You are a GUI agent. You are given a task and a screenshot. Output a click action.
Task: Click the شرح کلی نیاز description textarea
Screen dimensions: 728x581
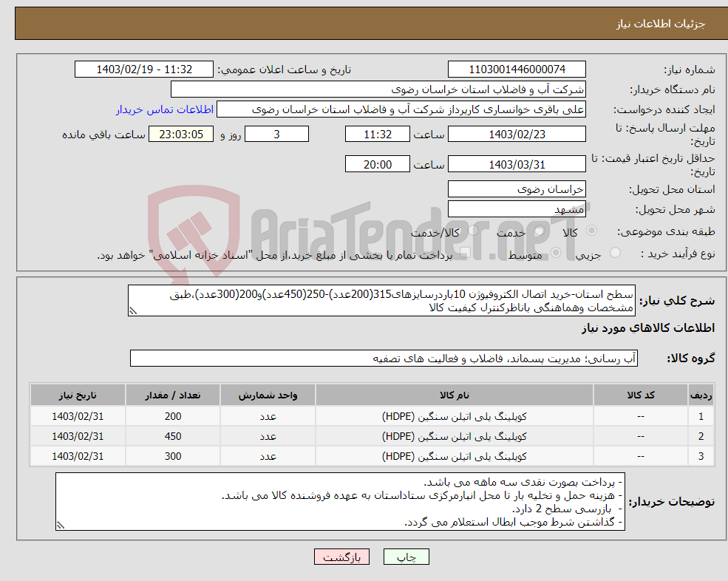pos(381,301)
